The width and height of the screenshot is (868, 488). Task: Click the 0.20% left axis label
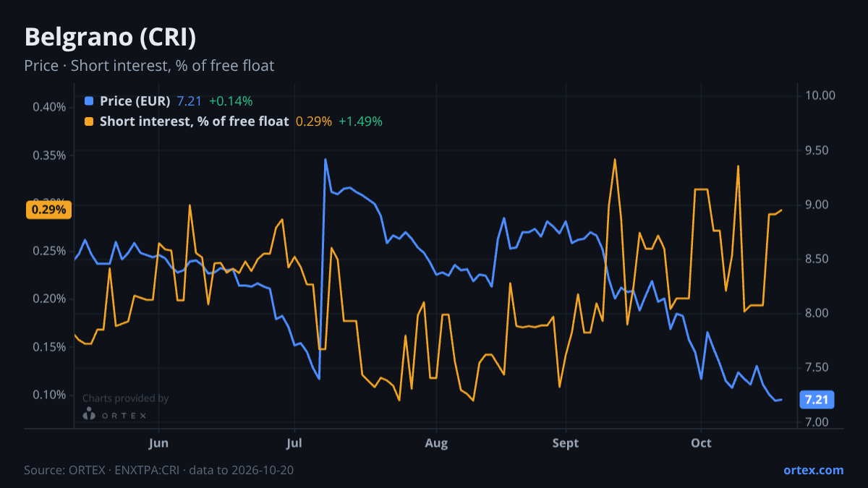click(49, 299)
